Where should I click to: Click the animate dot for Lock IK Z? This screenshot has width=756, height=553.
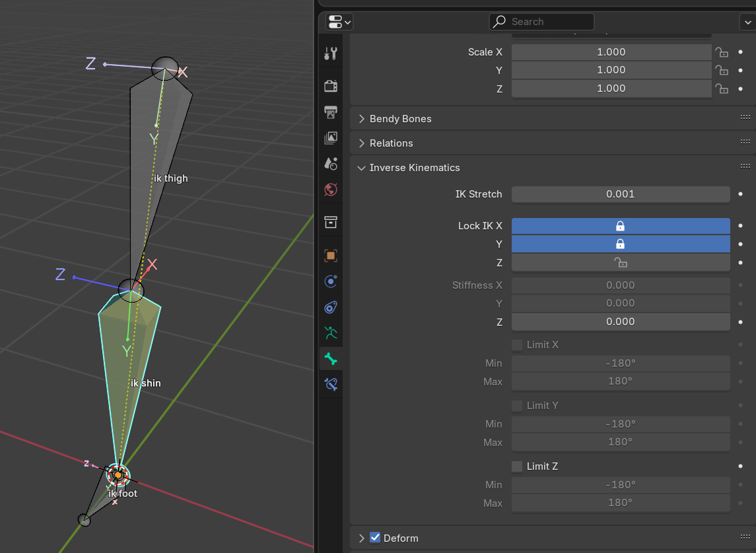(741, 262)
